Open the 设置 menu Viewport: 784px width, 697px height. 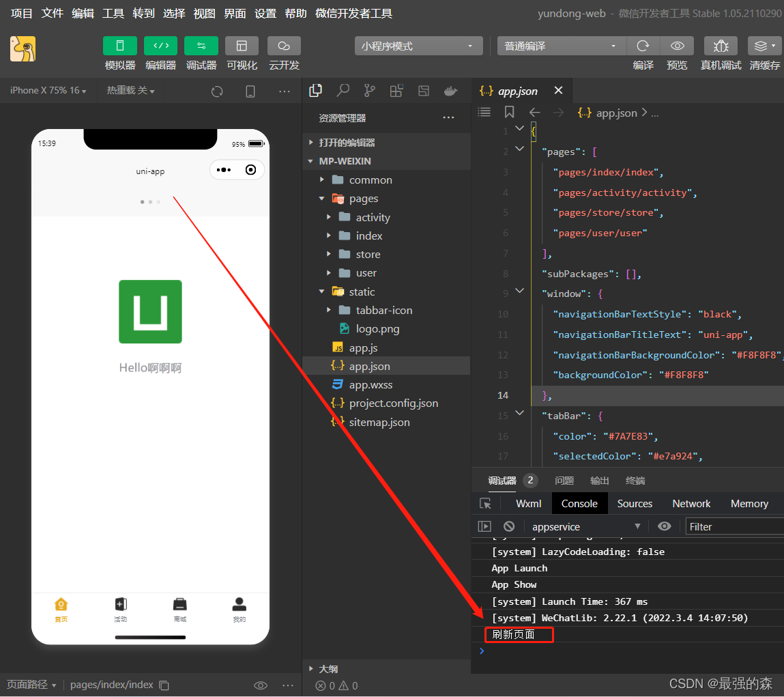tap(265, 13)
